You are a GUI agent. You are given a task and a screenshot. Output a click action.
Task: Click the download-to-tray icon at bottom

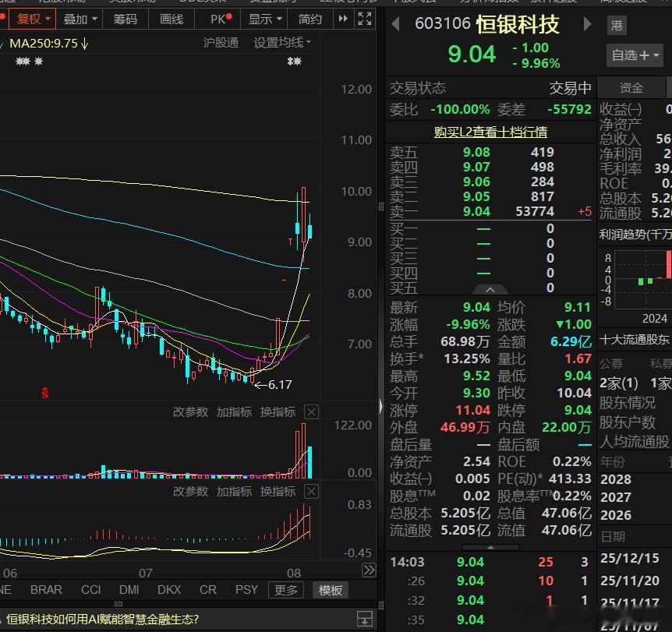click(365, 619)
